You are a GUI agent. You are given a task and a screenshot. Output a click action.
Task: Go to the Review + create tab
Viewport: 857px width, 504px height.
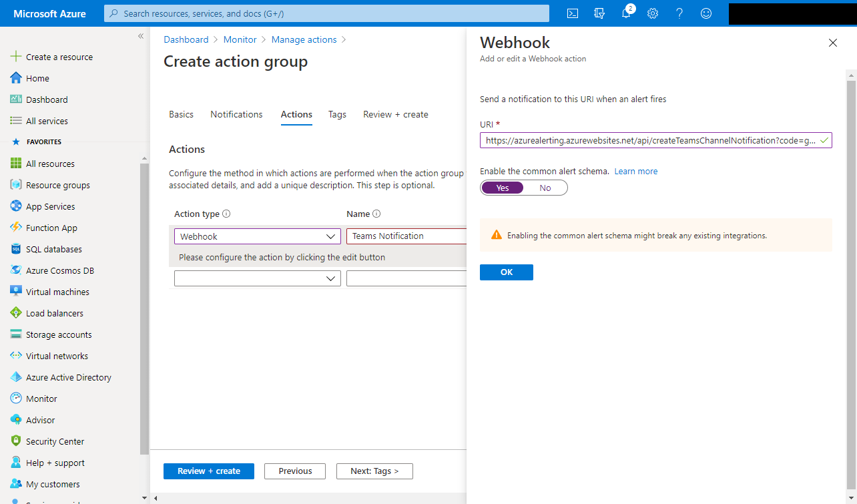[x=396, y=114]
